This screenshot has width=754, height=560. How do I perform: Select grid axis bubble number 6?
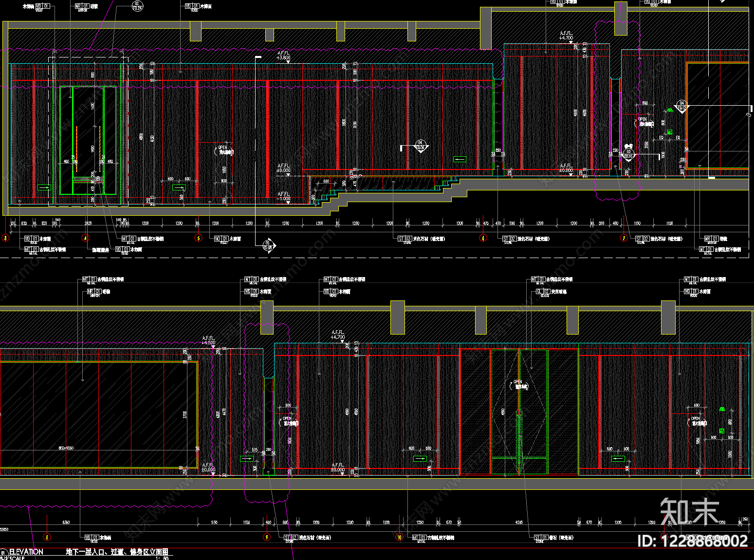pos(483,238)
